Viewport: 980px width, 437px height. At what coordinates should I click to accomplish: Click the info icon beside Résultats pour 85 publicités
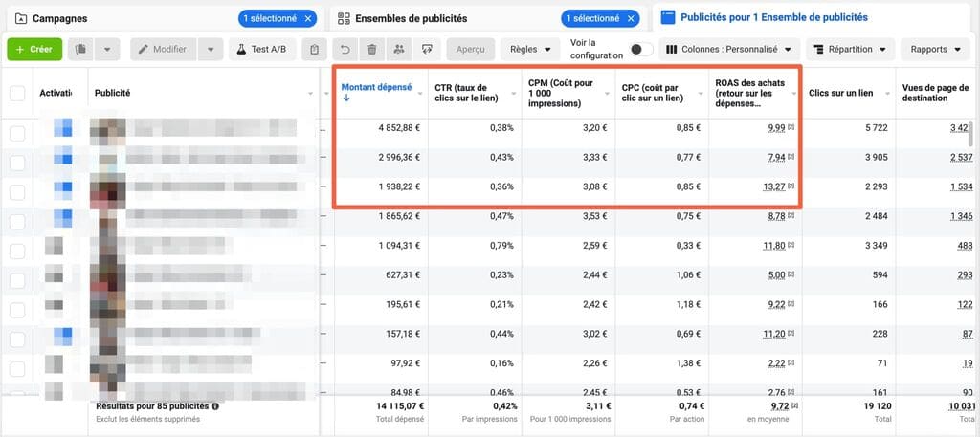click(x=215, y=406)
